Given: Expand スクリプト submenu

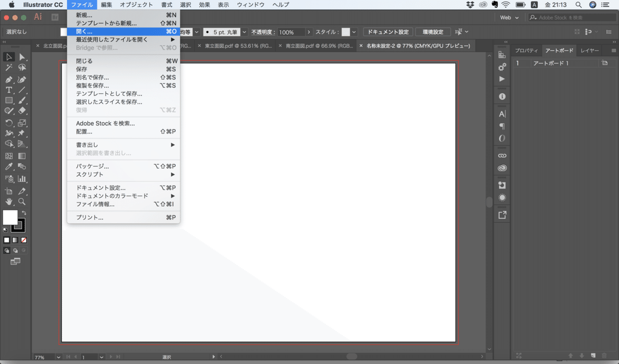Looking at the screenshot, I should click(x=123, y=174).
